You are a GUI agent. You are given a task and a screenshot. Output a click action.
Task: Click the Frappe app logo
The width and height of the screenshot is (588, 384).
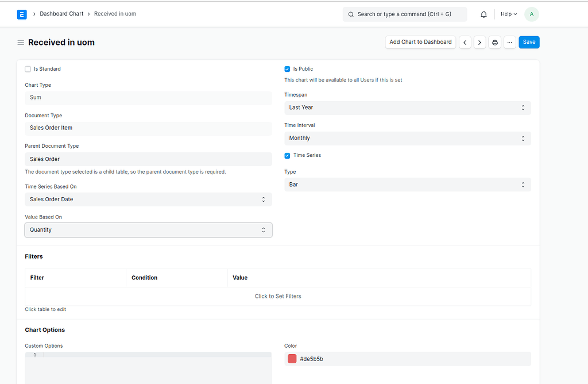[x=22, y=14]
